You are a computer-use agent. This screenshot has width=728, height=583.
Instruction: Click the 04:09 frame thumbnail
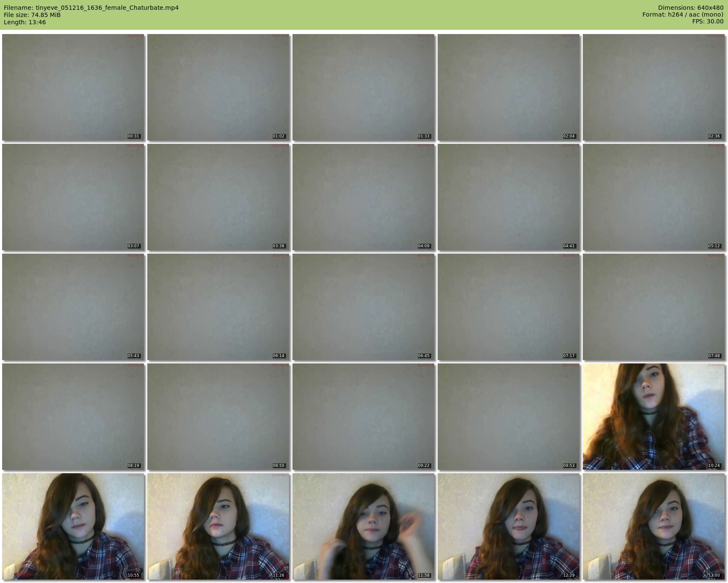364,197
